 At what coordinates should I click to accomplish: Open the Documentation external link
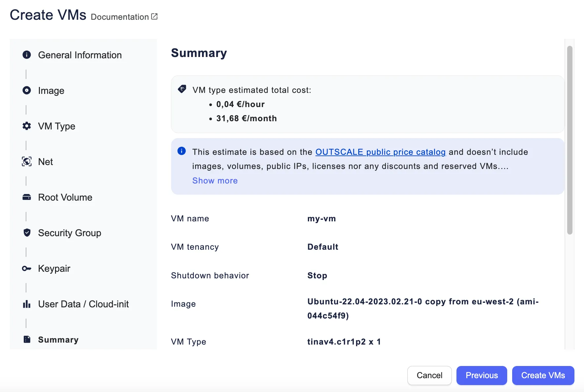[124, 17]
